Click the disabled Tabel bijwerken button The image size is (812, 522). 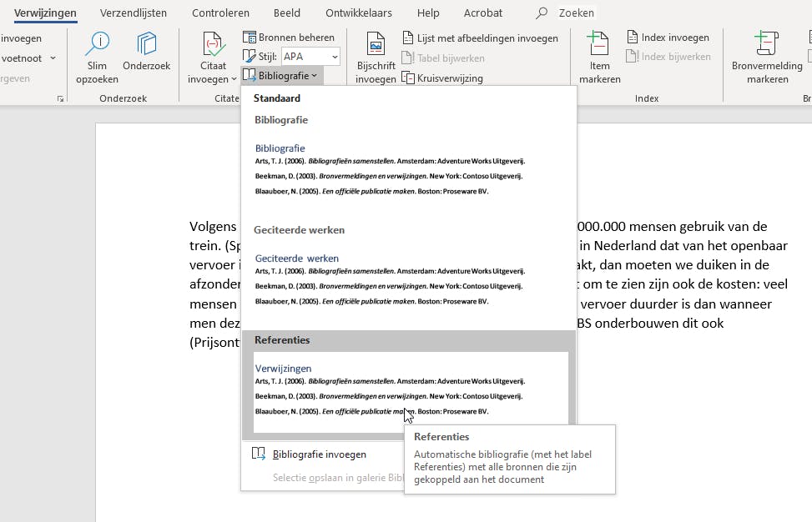pos(443,58)
